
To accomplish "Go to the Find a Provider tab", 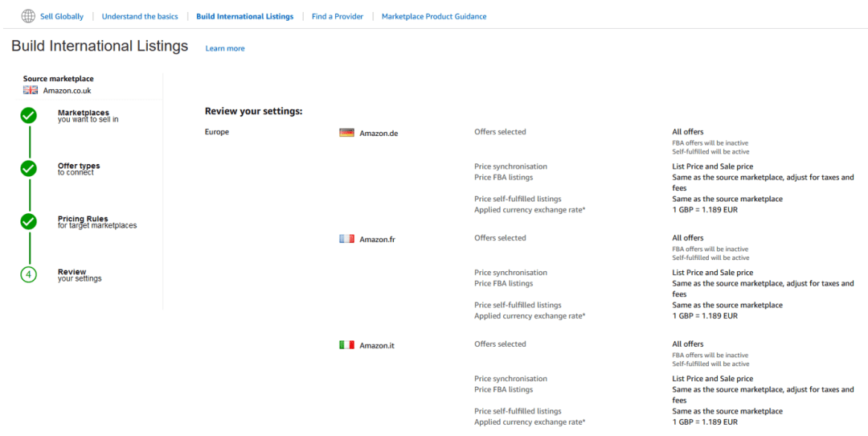I will click(x=338, y=16).
